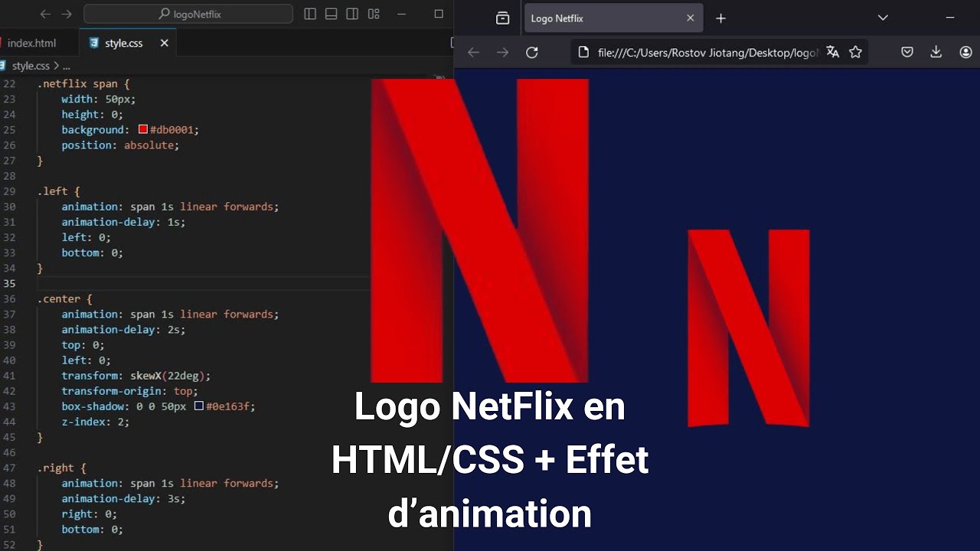
Task: Toggle VS Code bottom panel layout icon
Action: click(332, 14)
